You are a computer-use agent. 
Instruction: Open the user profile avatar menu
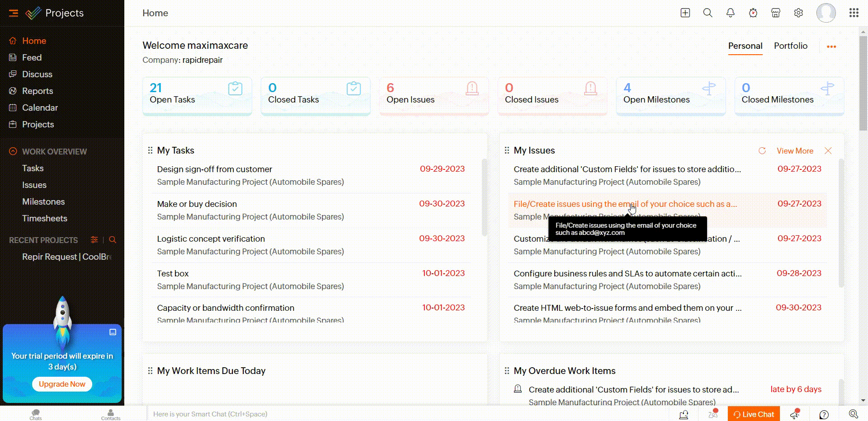pos(826,13)
